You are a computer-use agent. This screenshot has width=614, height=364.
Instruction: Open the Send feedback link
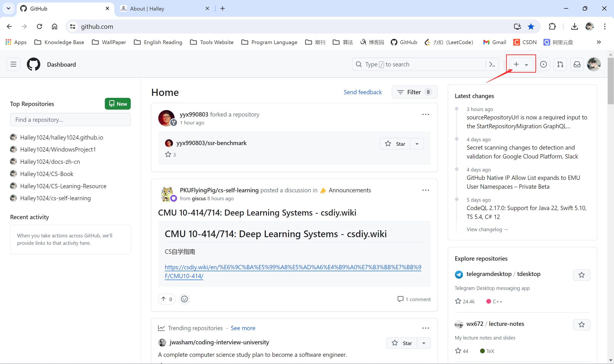coord(363,92)
